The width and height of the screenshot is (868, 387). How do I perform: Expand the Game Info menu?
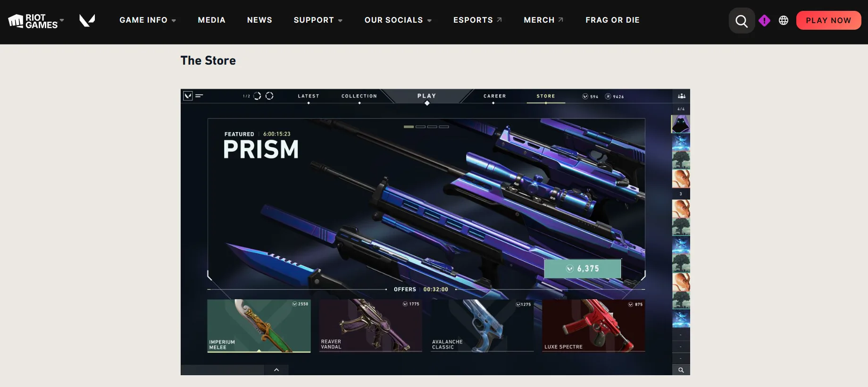(x=148, y=20)
